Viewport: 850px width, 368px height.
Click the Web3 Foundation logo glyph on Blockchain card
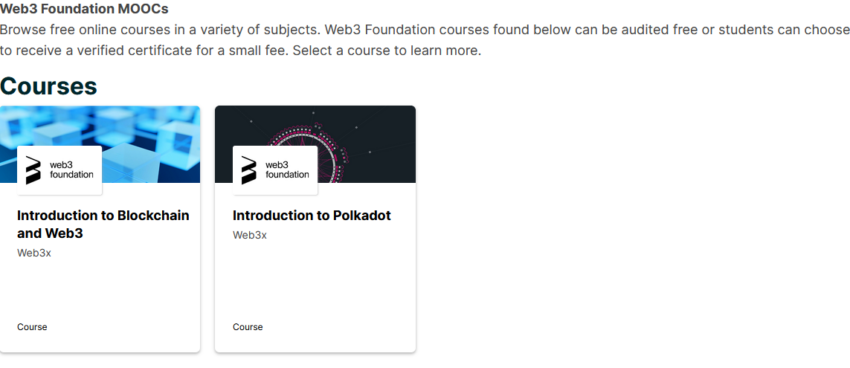pos(34,170)
